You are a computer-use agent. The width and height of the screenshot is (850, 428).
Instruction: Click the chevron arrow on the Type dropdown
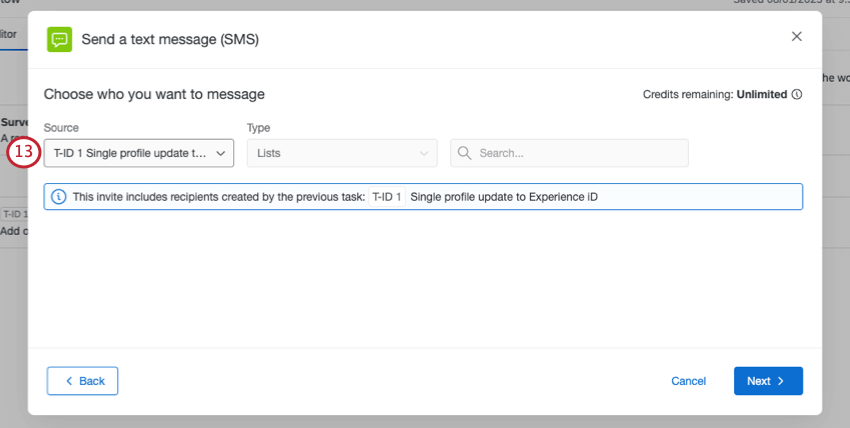tap(424, 153)
